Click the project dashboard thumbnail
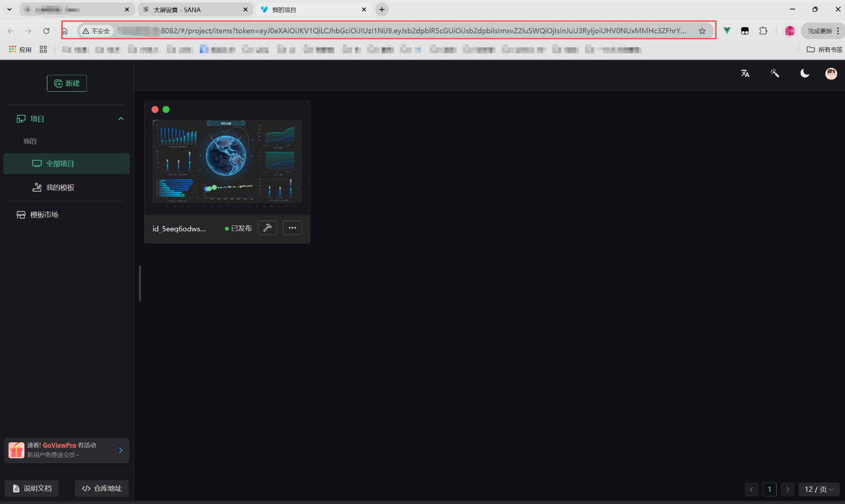The height and width of the screenshot is (504, 845). [x=227, y=162]
